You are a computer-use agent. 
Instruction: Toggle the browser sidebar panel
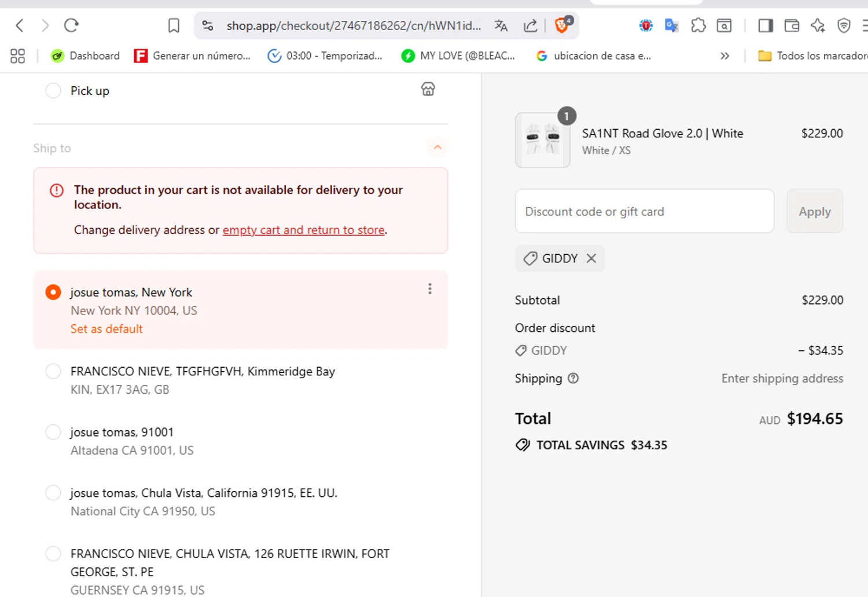[x=766, y=25]
